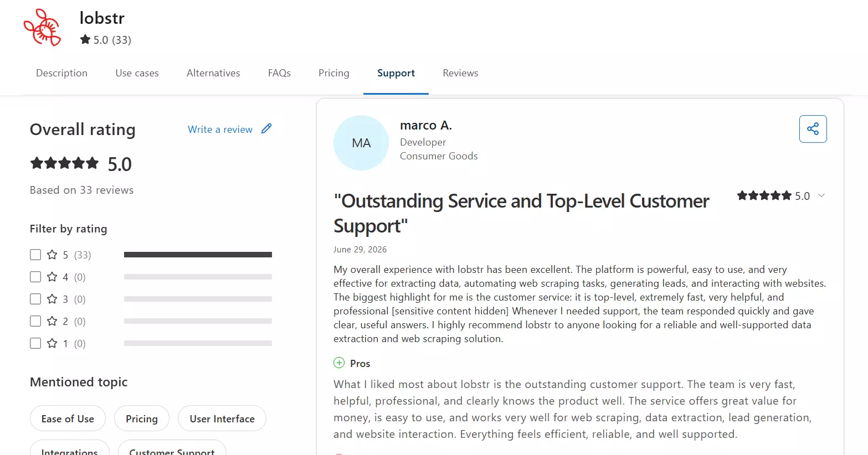Check the 4 star filter checkbox
Image resolution: width=868 pixels, height=455 pixels.
tap(35, 277)
